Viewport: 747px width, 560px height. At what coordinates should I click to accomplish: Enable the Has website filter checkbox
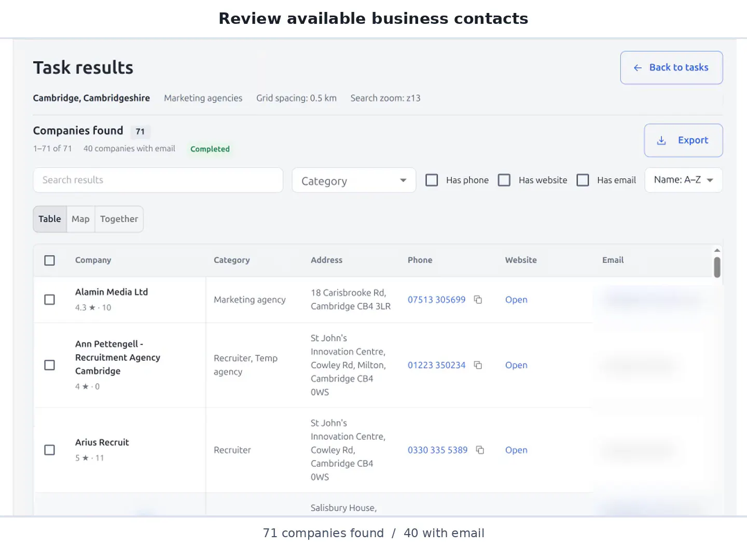[504, 180]
